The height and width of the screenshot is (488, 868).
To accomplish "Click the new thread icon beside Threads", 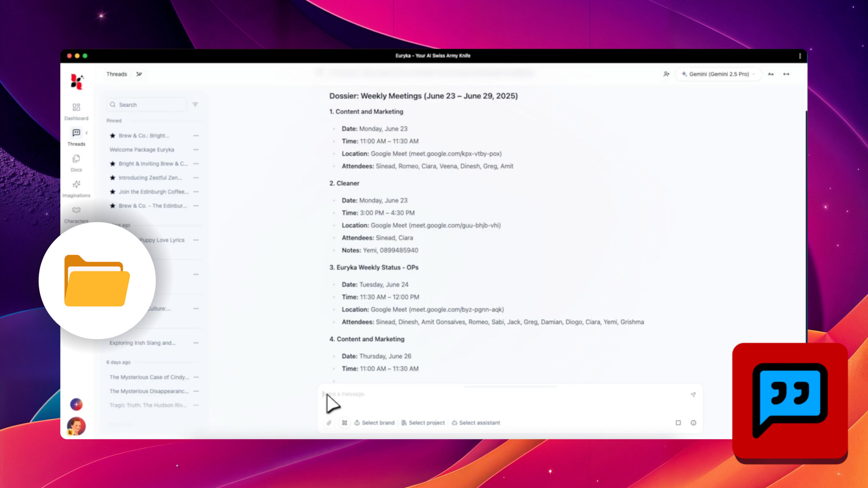I will tap(139, 74).
